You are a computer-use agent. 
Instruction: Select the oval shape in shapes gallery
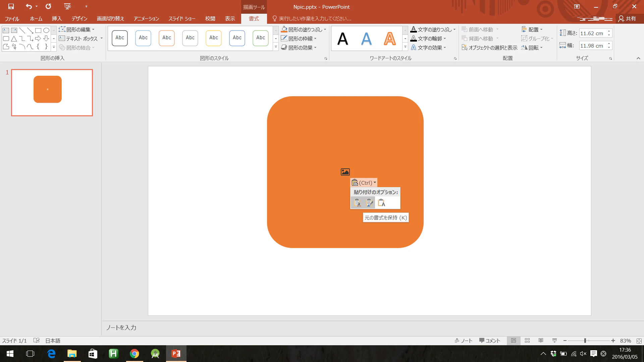[46, 30]
